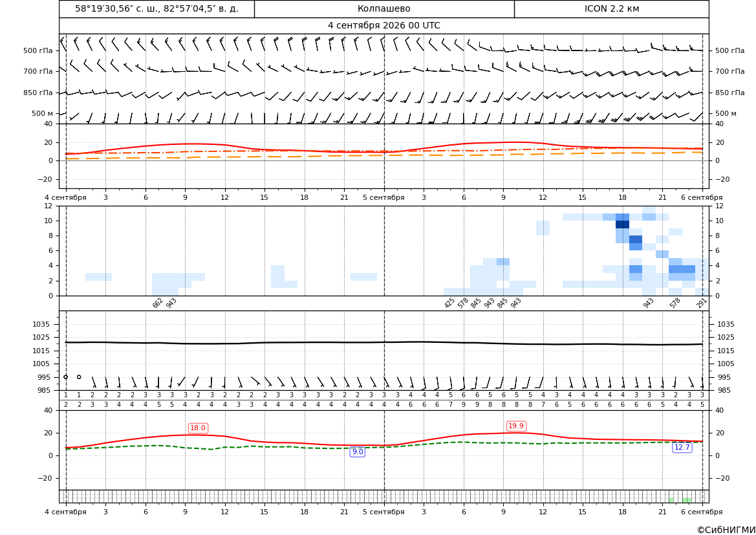The width and height of the screenshot is (756, 535).
Task: Click the darkest blue cloud cell near 18h
Action: coord(622,224)
